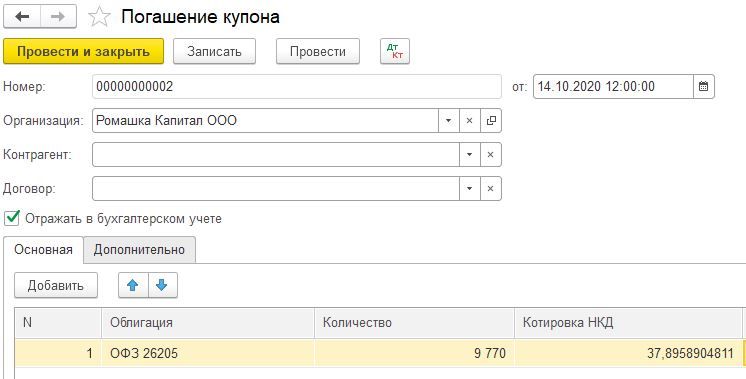Select the cell 37,8958904811
The image size is (746, 379).
628,353
